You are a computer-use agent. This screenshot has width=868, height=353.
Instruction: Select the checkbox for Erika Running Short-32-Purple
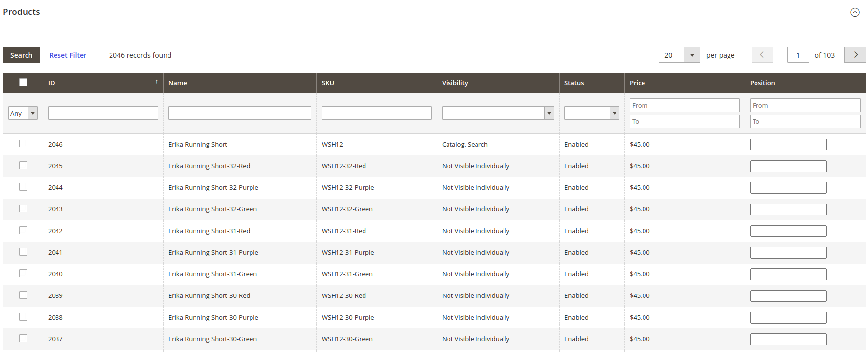[23, 187]
